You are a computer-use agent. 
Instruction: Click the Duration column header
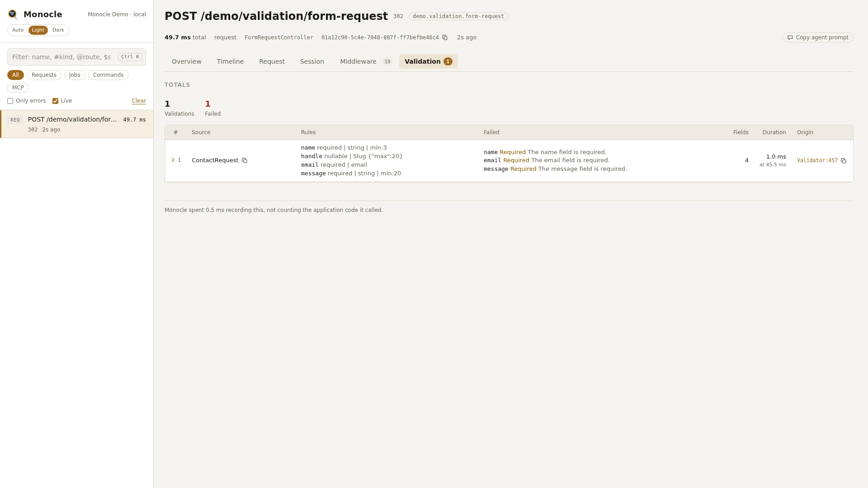(774, 132)
